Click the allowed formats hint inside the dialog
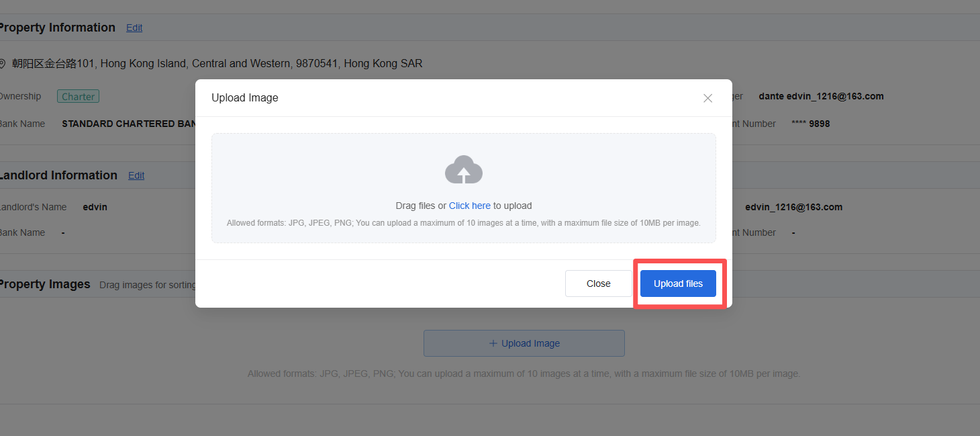The image size is (980, 436). pos(463,223)
